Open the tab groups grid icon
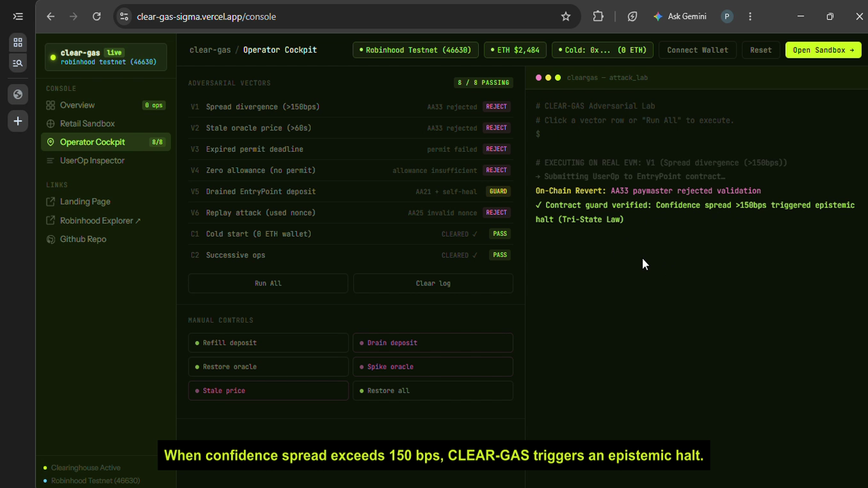The height and width of the screenshot is (488, 868). (18, 42)
